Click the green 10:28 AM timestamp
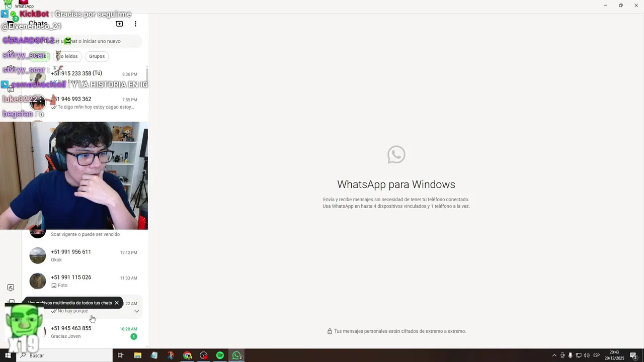 pos(128,329)
